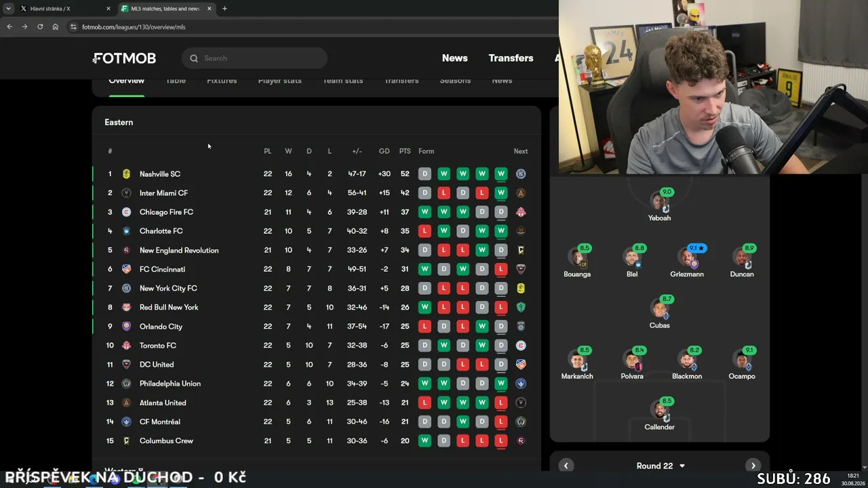Viewport: 868px width, 488px height.
Task: Click the Columbus Crew team crest
Action: pyautogui.click(x=126, y=441)
